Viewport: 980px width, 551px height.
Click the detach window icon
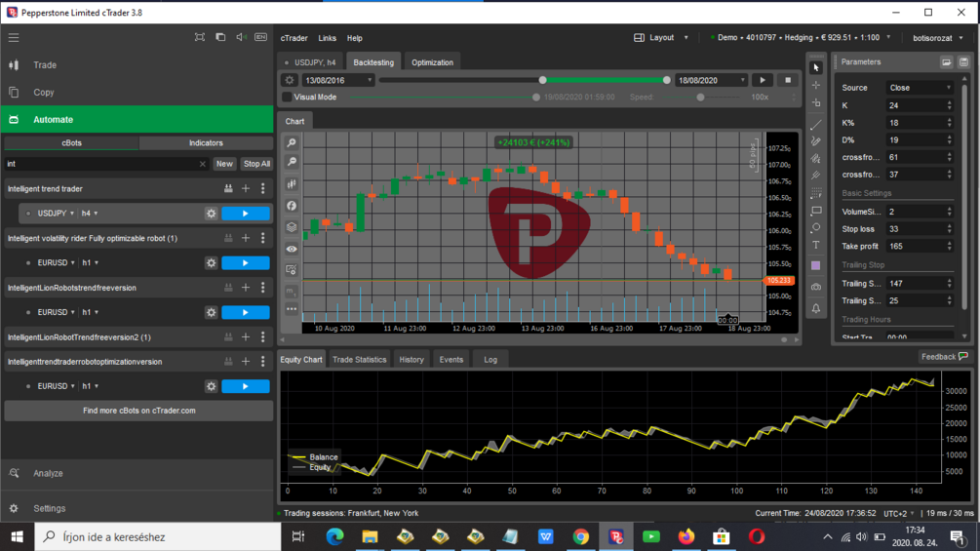220,37
